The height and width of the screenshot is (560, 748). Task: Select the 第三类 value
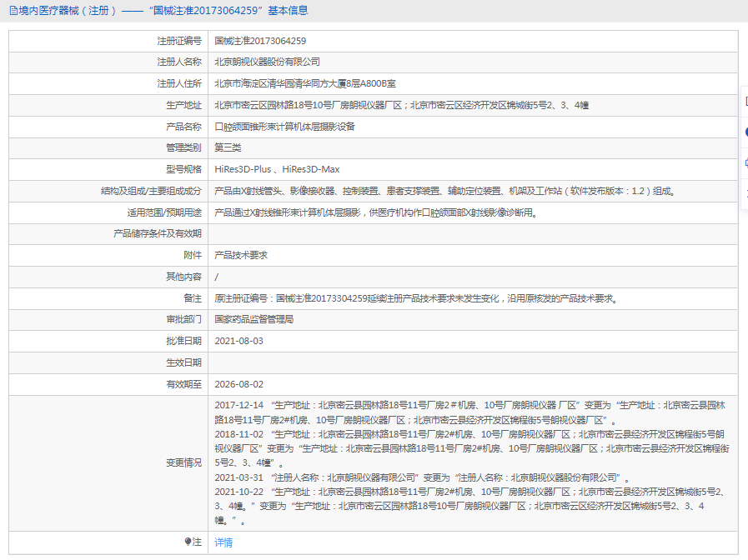pos(228,147)
